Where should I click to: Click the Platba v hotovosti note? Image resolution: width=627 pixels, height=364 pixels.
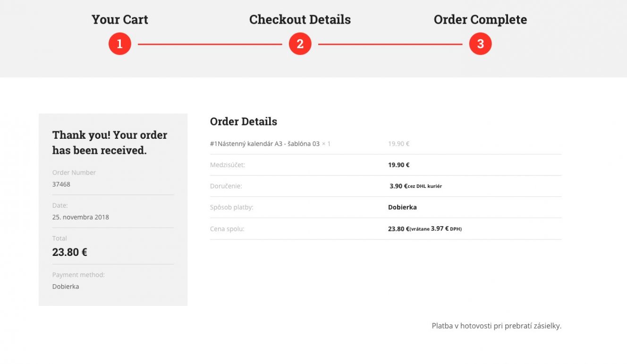pos(497,326)
